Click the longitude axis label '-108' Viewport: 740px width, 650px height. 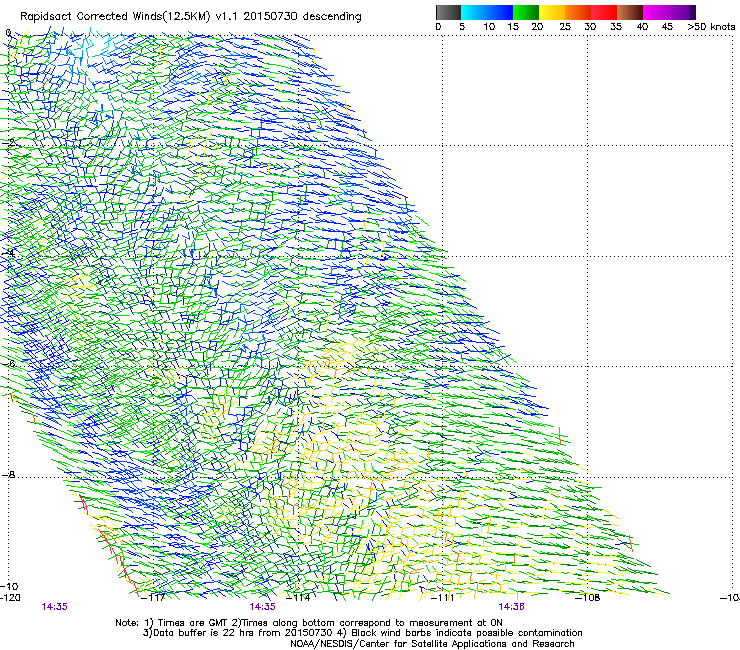click(x=588, y=598)
